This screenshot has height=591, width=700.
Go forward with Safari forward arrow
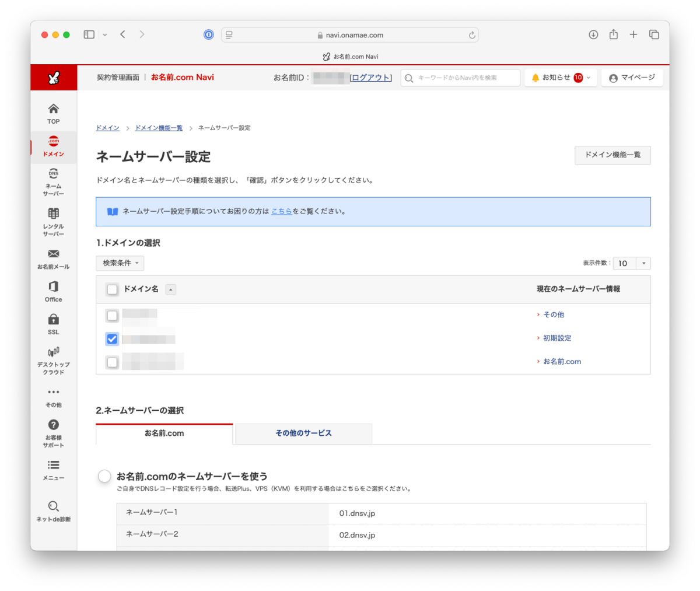(x=142, y=34)
